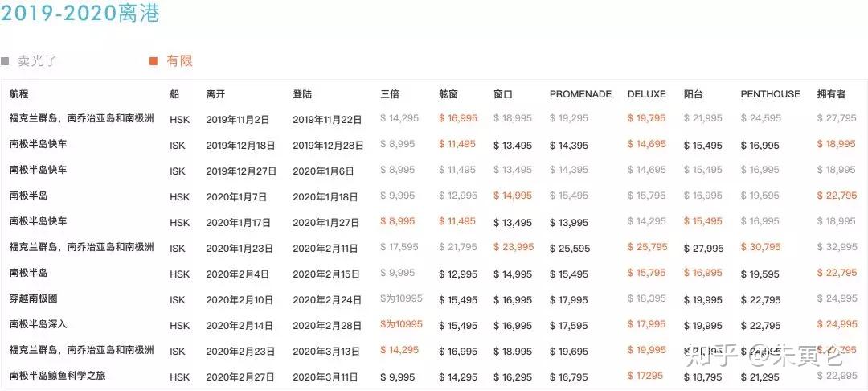Click the 船 column header
Viewport: 868px width, 391px height.
(x=174, y=94)
